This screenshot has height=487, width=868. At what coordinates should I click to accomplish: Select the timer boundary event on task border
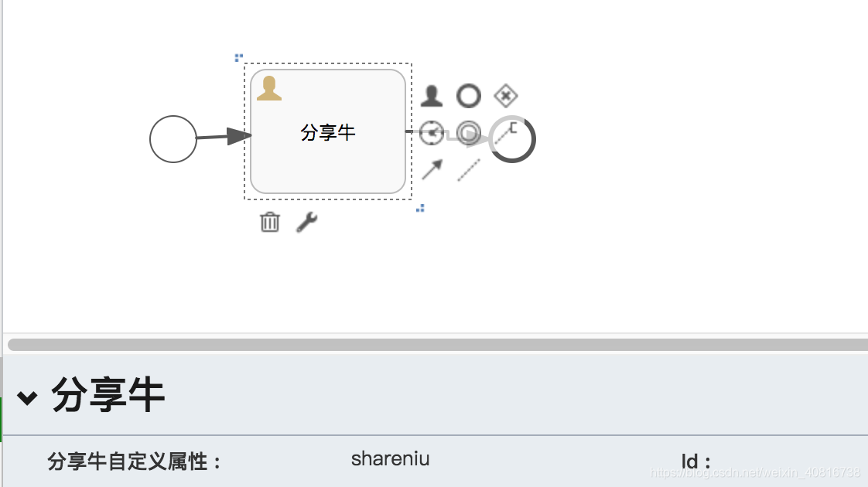(x=512, y=138)
